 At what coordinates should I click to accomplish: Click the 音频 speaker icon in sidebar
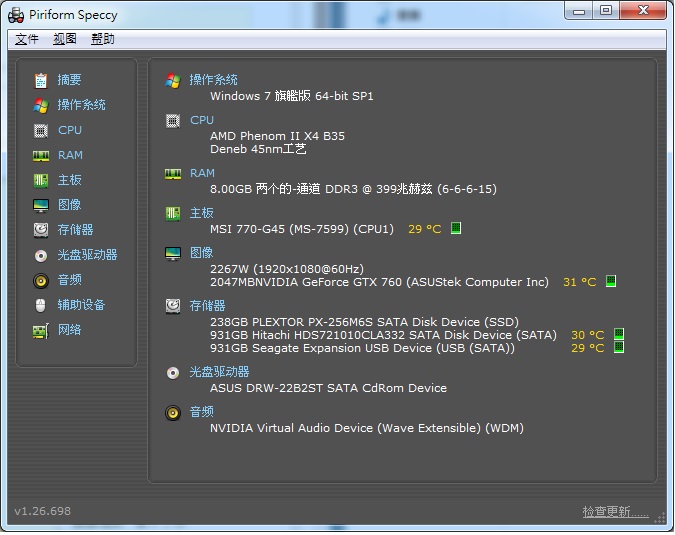point(41,281)
